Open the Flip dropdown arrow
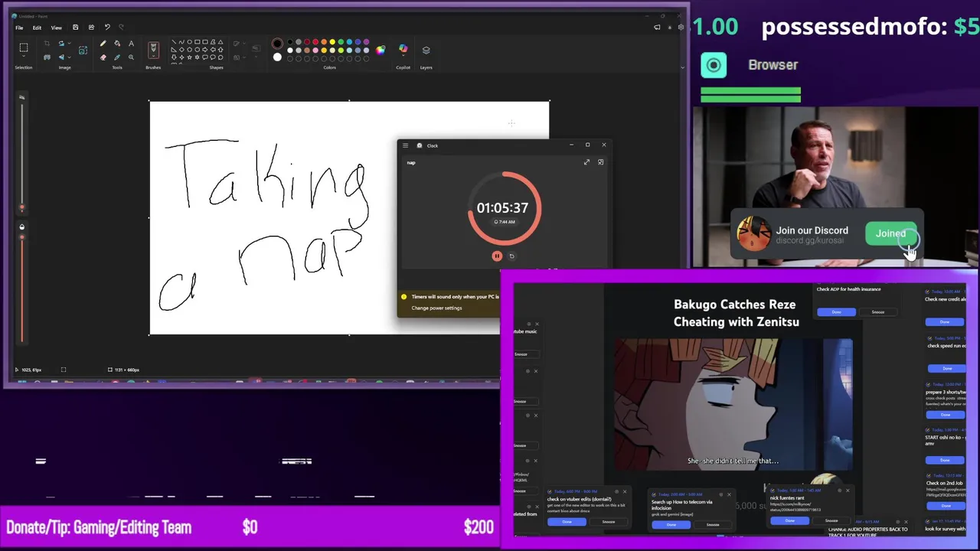The width and height of the screenshot is (980, 551). 68,57
